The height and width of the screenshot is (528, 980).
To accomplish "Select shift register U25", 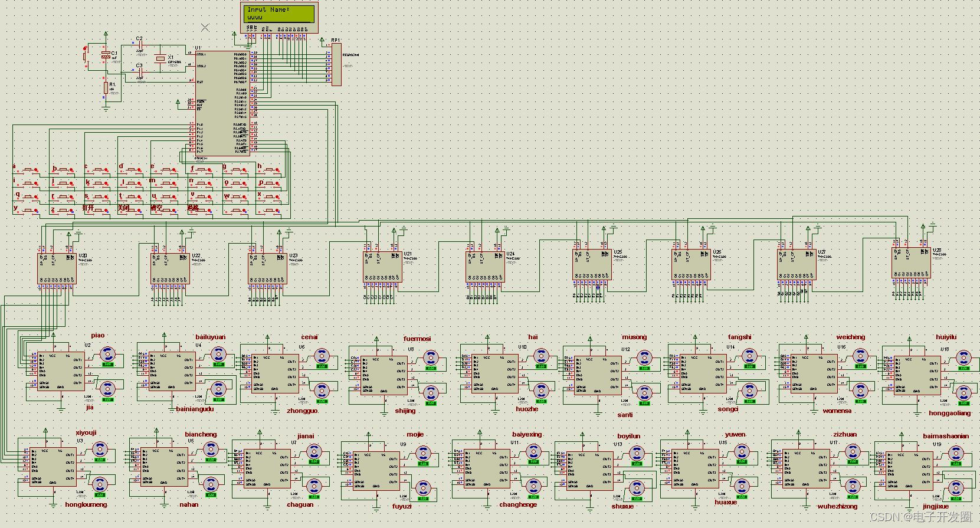I will coord(592,264).
